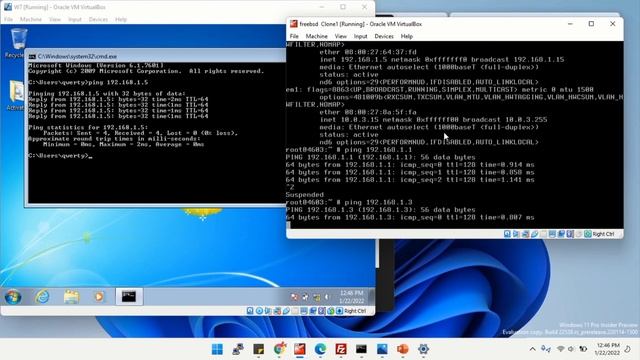The image size is (640, 360).
Task: Open Machine menu in freebsd VM window
Action: 316,36
